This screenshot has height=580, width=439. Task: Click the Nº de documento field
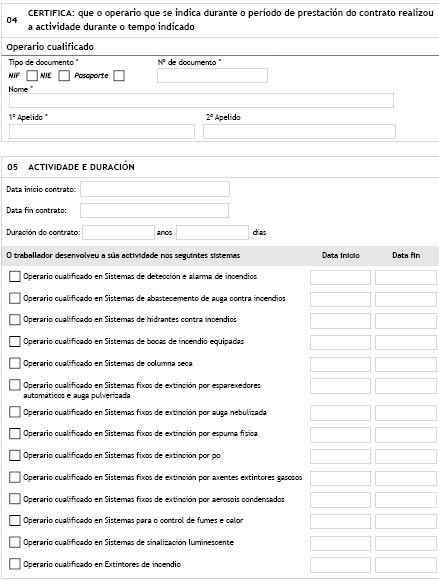(212, 75)
